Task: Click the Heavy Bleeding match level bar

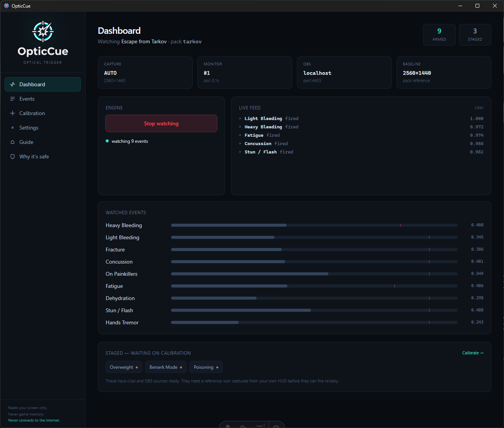Action: [x=314, y=225]
